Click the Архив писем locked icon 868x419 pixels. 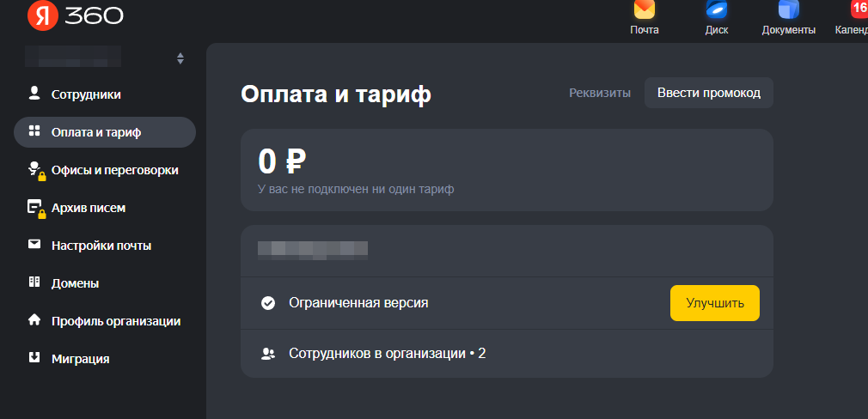[36, 209]
